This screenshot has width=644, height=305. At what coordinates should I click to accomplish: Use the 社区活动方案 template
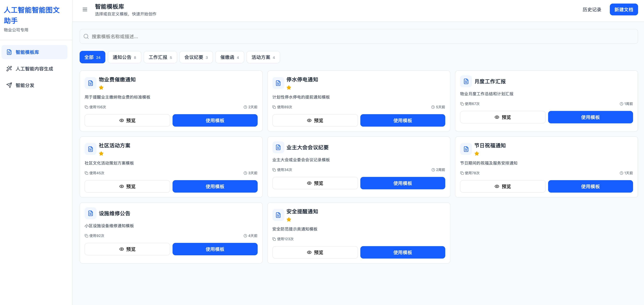215,186
